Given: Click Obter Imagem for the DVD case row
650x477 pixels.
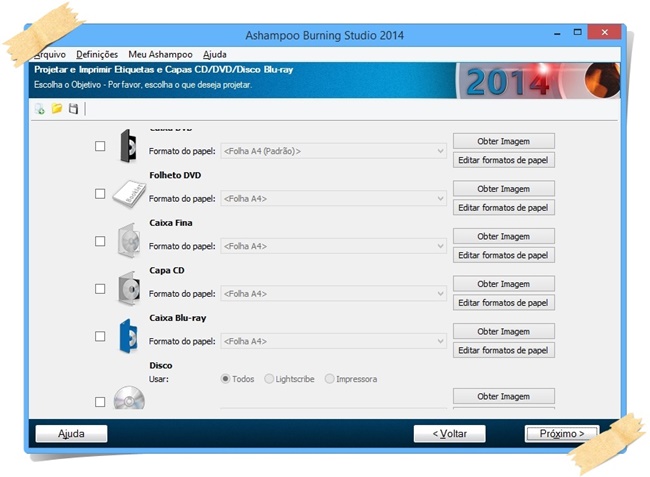Looking at the screenshot, I should pyautogui.click(x=504, y=141).
